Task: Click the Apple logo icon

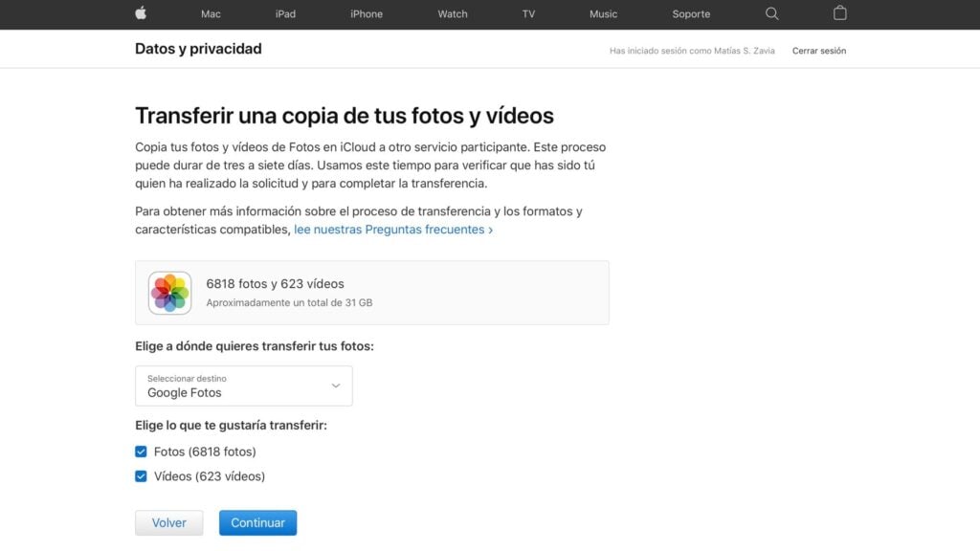Action: [141, 13]
